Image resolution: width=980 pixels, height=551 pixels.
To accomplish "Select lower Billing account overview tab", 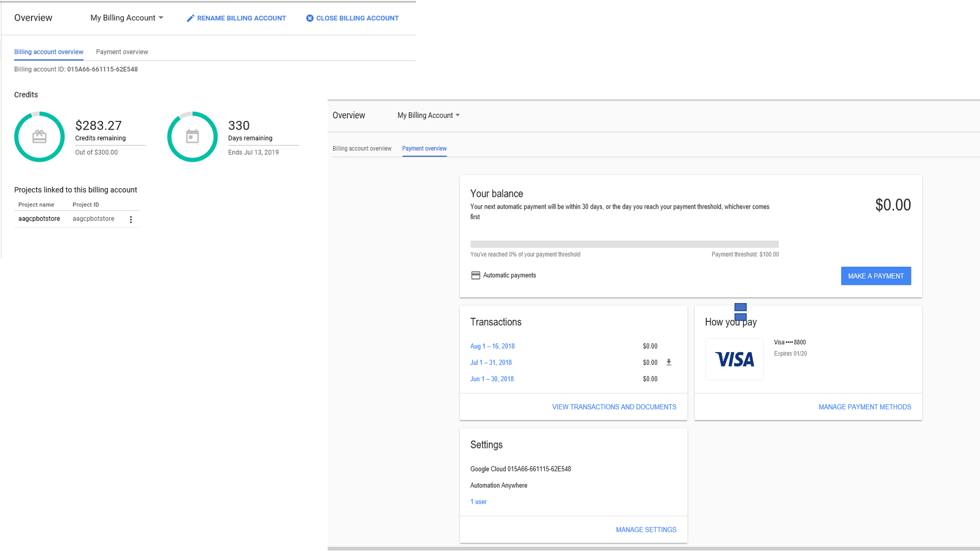I will pyautogui.click(x=362, y=148).
